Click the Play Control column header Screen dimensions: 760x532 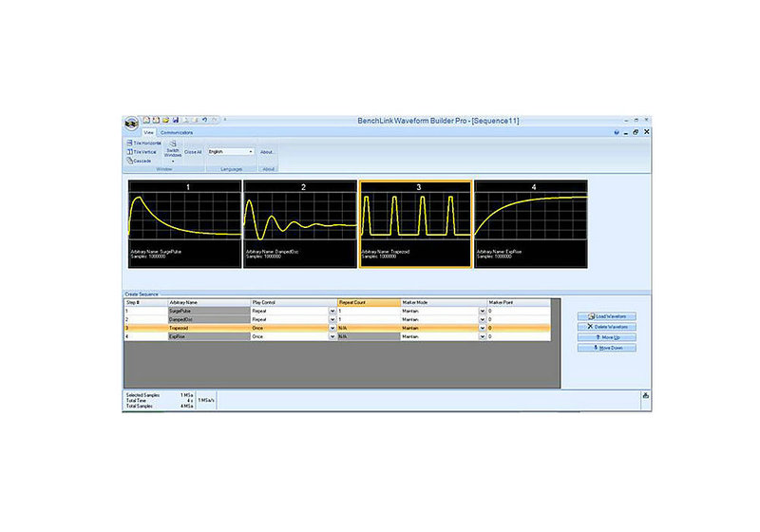294,302
